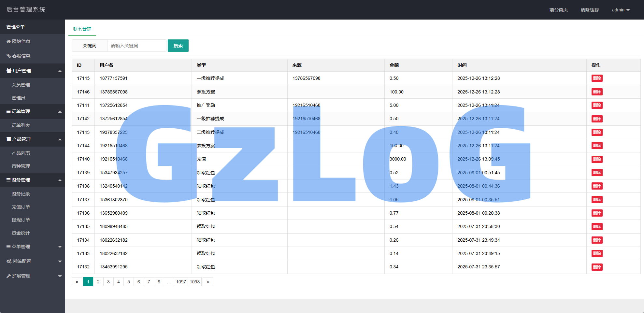
Task: Focus the keyword search input field
Action: point(137,46)
